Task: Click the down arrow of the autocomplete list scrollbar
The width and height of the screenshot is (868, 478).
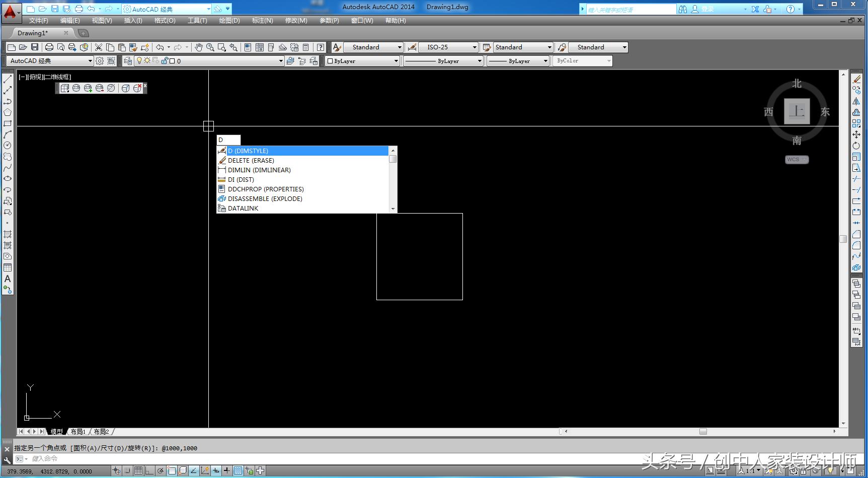Action: 393,209
